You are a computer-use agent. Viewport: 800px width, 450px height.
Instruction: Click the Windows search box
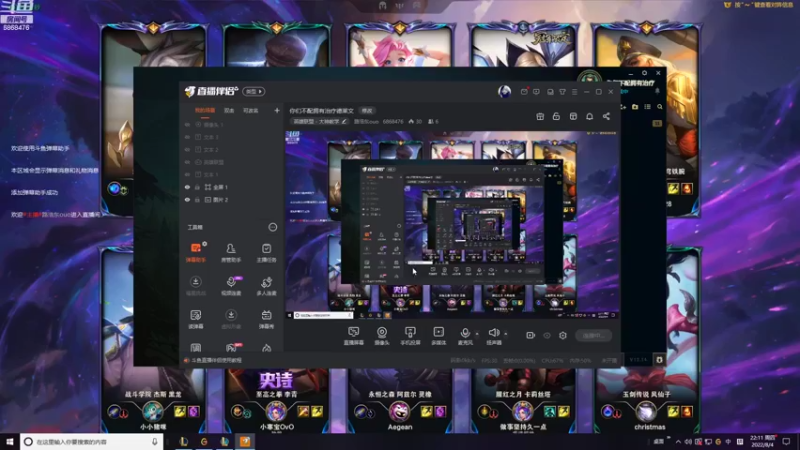(91, 441)
